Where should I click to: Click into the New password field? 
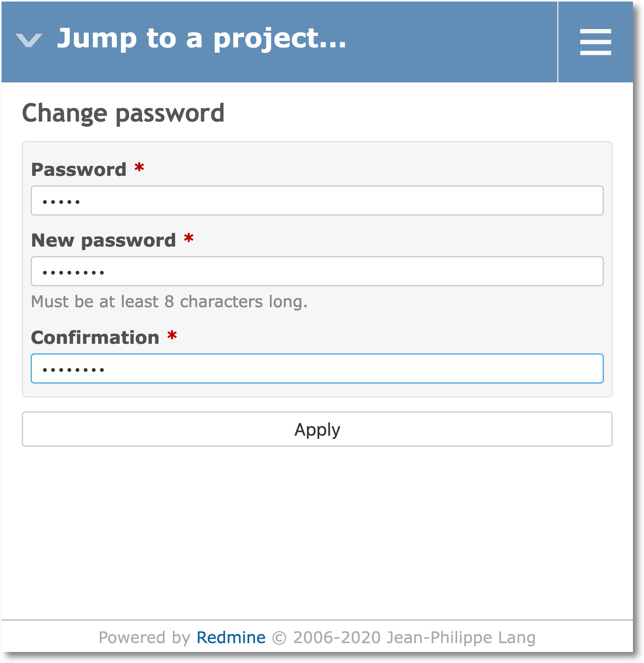coord(317,271)
